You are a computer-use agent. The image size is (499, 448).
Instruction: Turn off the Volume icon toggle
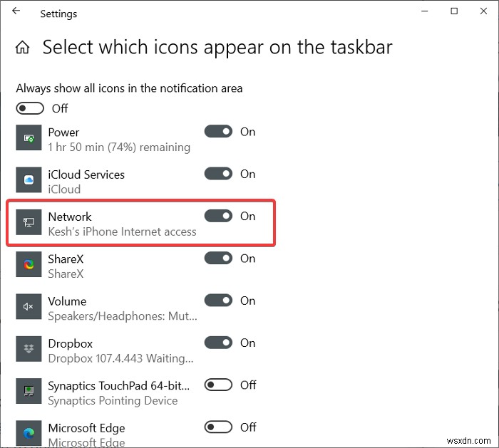[x=218, y=301]
